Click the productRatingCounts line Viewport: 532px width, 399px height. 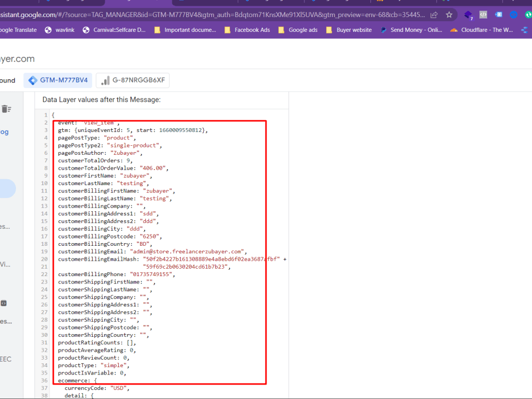[x=97, y=343]
